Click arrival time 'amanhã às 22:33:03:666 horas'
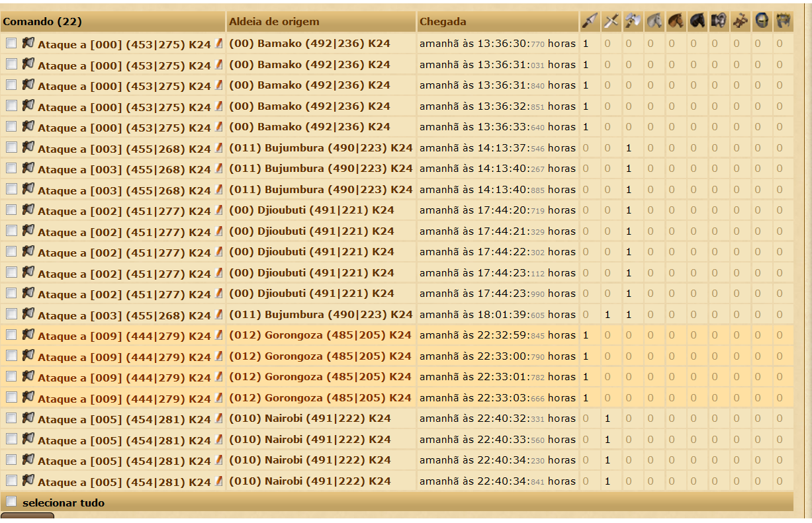 tap(498, 398)
